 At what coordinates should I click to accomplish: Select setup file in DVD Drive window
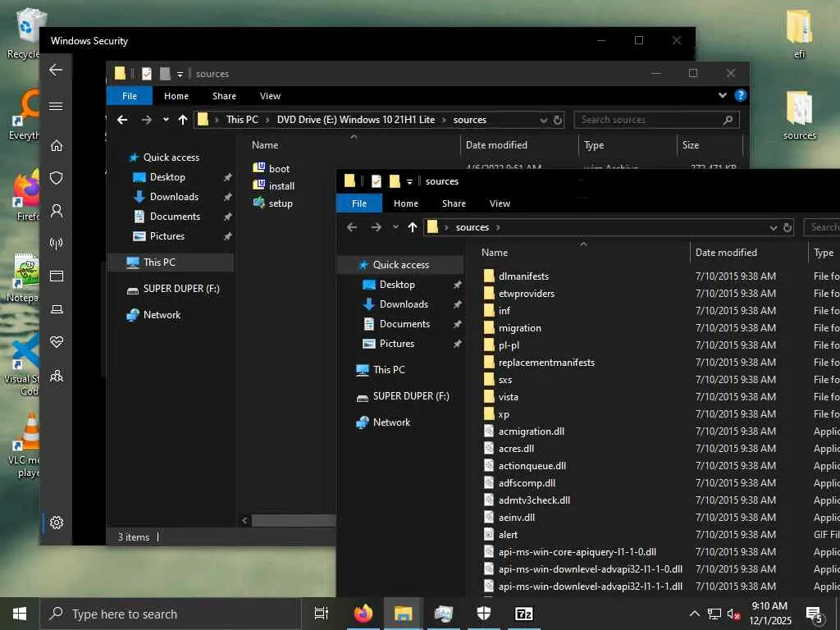pyautogui.click(x=272, y=203)
